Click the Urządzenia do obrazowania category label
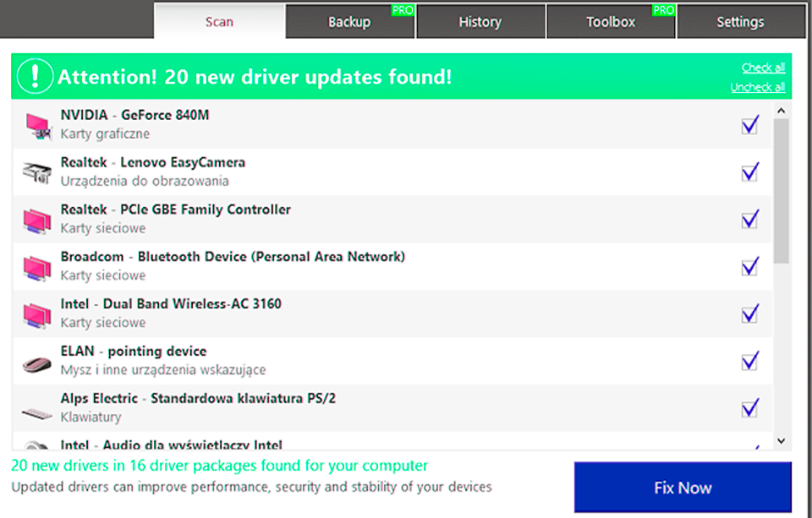This screenshot has width=812, height=518. pos(145,181)
